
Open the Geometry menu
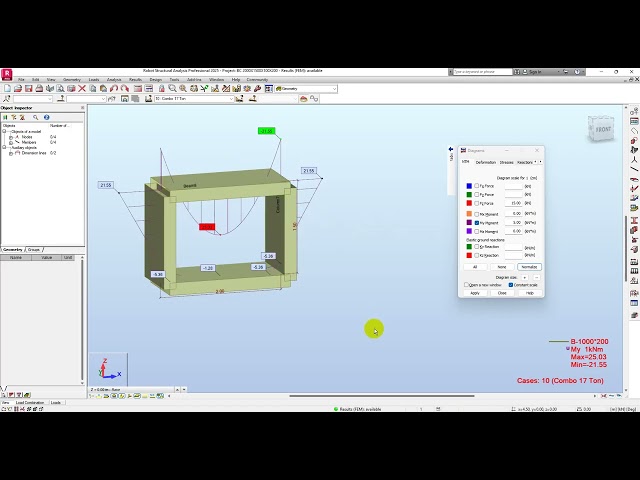(x=72, y=80)
